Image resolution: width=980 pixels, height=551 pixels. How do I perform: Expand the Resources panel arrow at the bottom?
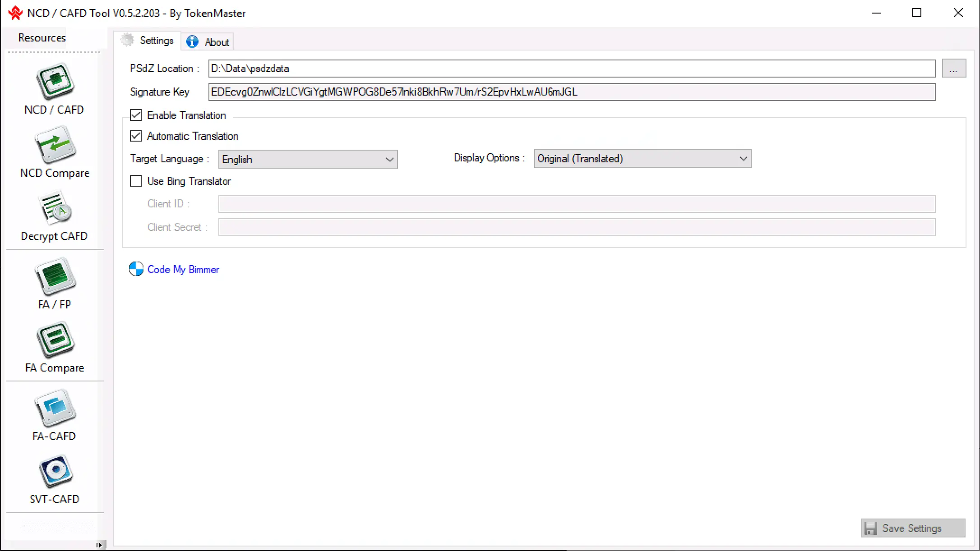pos(99,545)
